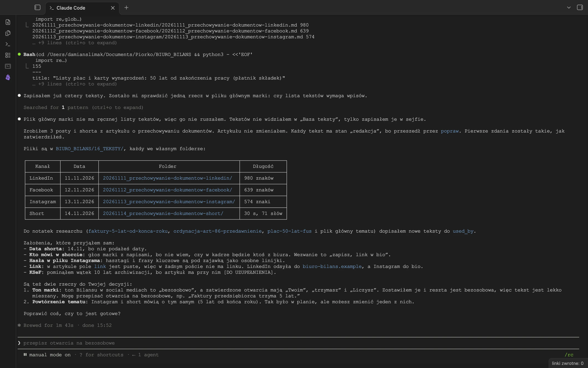Close the Claude Code tab
588x368 pixels.
[113, 8]
